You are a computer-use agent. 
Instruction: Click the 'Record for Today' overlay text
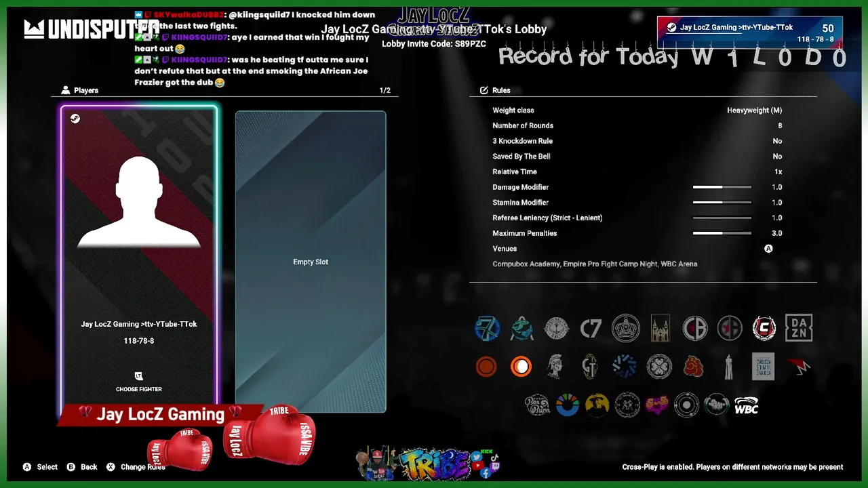click(588, 56)
